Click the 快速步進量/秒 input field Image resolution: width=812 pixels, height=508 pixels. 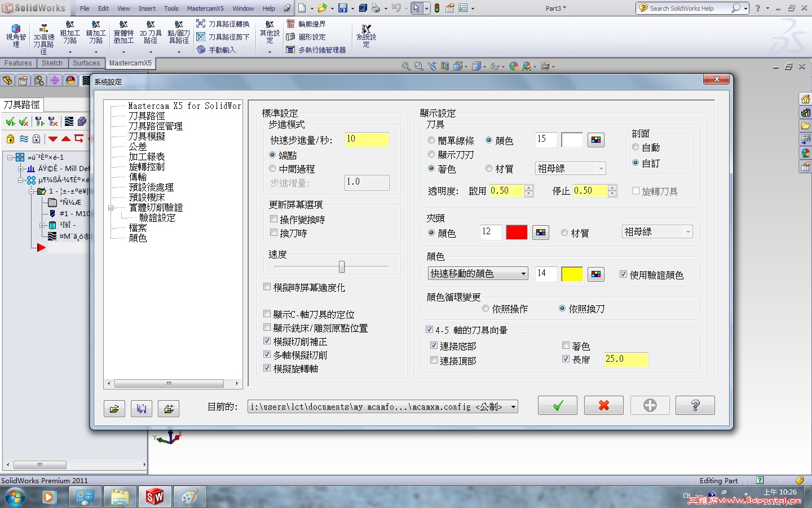point(367,139)
